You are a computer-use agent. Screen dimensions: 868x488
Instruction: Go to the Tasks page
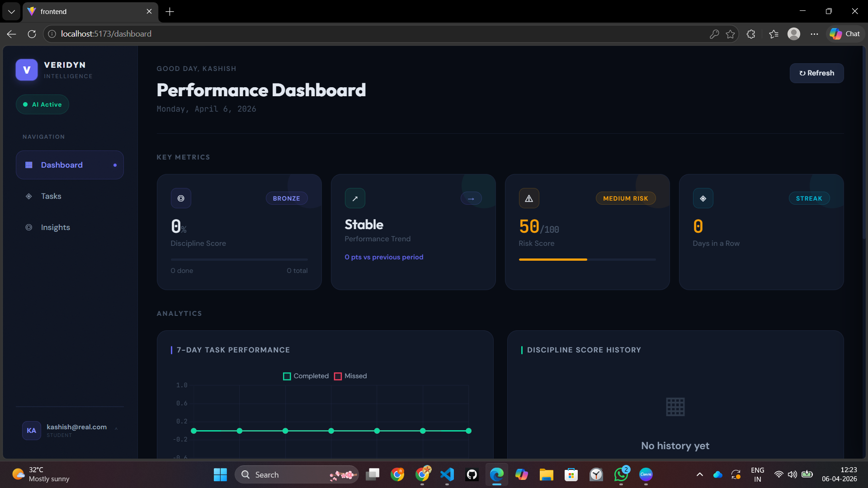point(70,196)
